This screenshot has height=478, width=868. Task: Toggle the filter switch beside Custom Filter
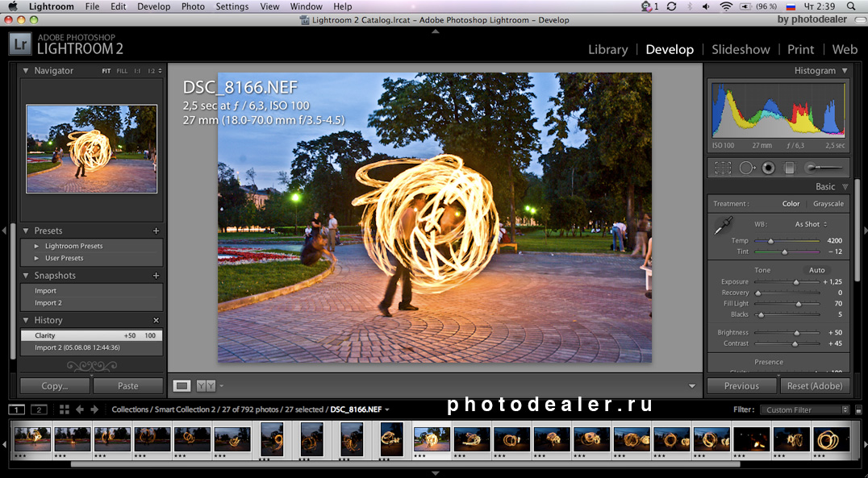858,410
